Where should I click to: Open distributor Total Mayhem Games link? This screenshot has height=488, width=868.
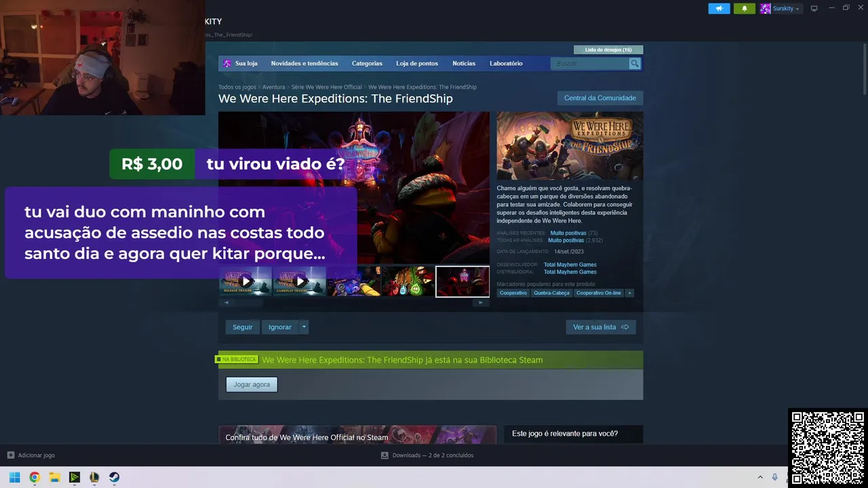(x=570, y=272)
